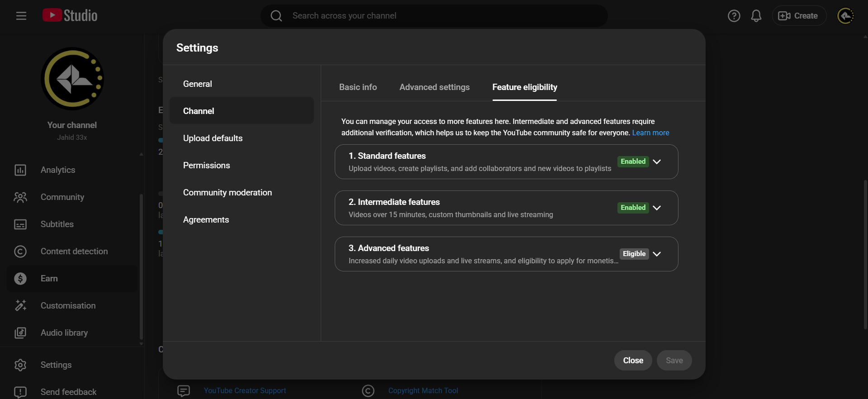This screenshot has width=868, height=399.
Task: Click the channel search field
Action: pyautogui.click(x=434, y=16)
